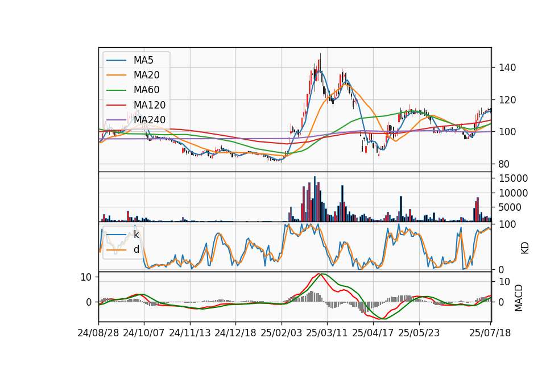Click the 5000 volume axis tick
Screen dimensions: 546x392
511,208
